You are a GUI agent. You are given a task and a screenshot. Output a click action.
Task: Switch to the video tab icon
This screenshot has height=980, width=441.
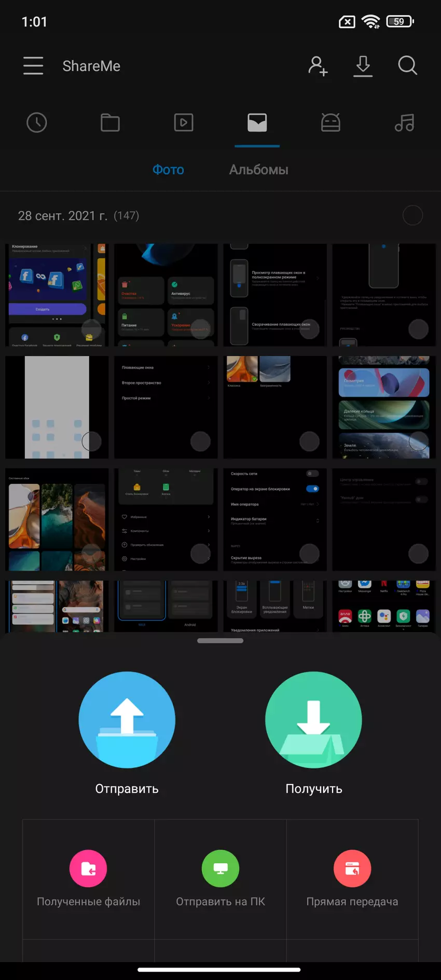click(184, 123)
